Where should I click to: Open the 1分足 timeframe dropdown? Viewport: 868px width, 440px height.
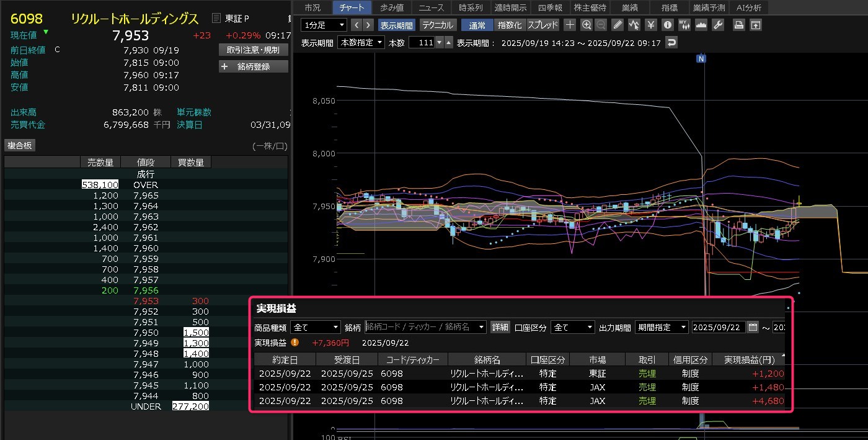[x=324, y=25]
